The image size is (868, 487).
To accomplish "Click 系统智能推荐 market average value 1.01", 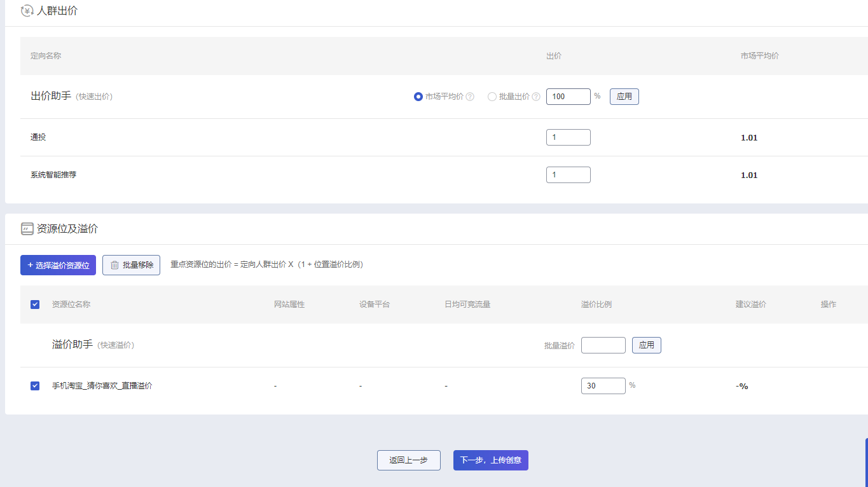I will (749, 175).
